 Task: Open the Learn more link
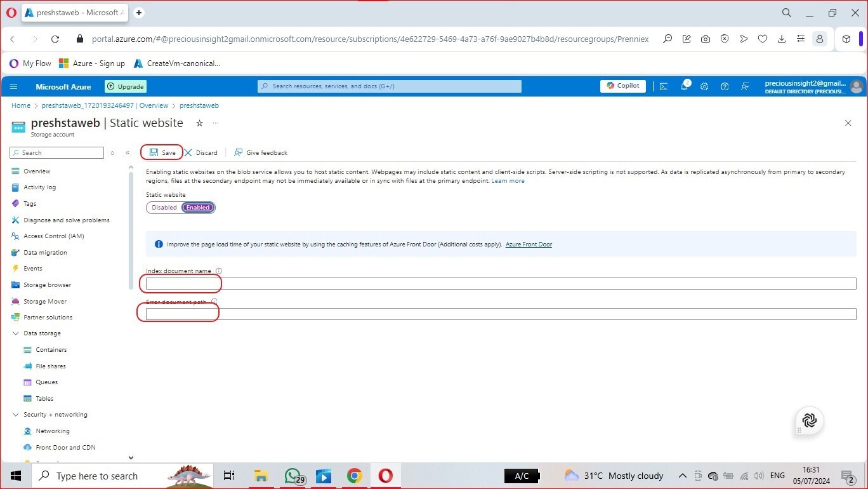[x=508, y=181]
